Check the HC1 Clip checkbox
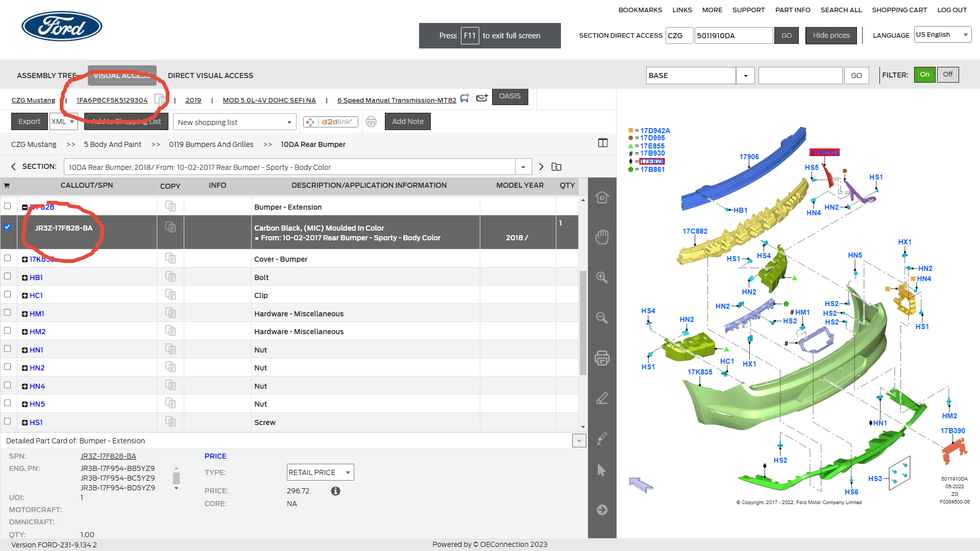The height and width of the screenshot is (551, 980). [x=7, y=294]
